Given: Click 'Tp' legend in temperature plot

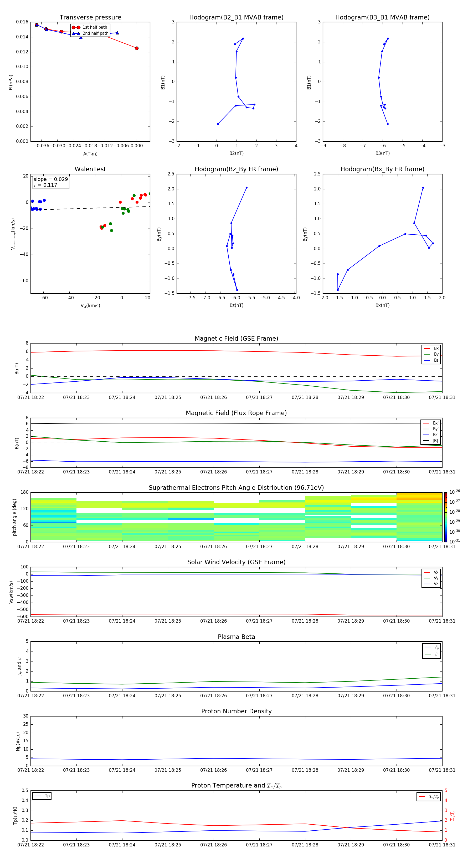Looking at the screenshot, I should 42,796.
